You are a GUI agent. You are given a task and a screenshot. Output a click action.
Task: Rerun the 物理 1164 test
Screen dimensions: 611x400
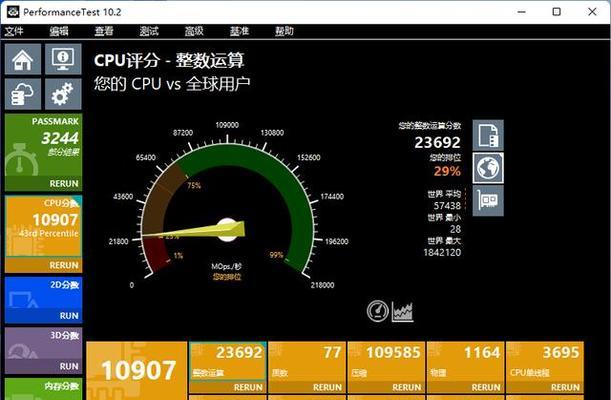(x=486, y=387)
